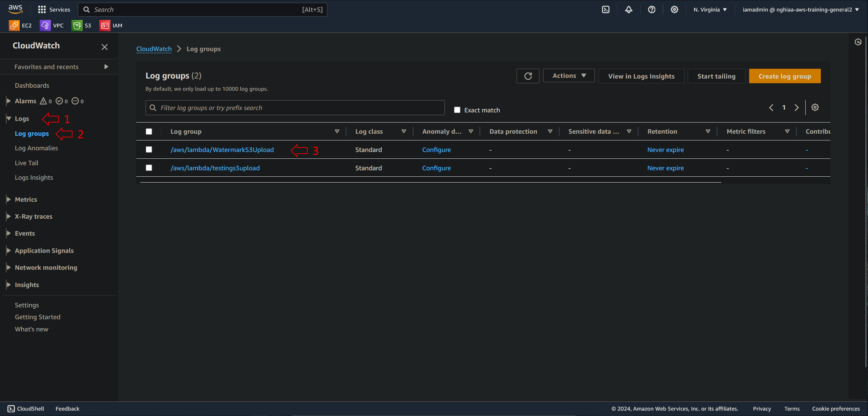Image resolution: width=868 pixels, height=416 pixels.
Task: Click the insufficient data alarms icon
Action: pos(75,101)
